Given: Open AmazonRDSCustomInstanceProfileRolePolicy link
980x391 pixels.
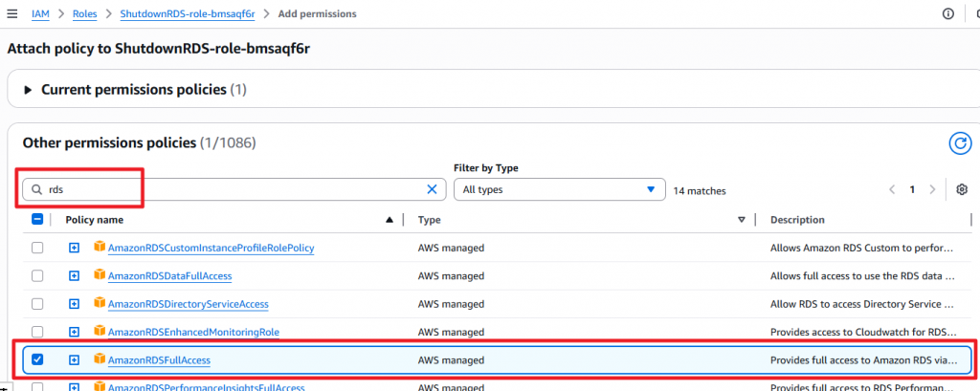Looking at the screenshot, I should tap(211, 248).
